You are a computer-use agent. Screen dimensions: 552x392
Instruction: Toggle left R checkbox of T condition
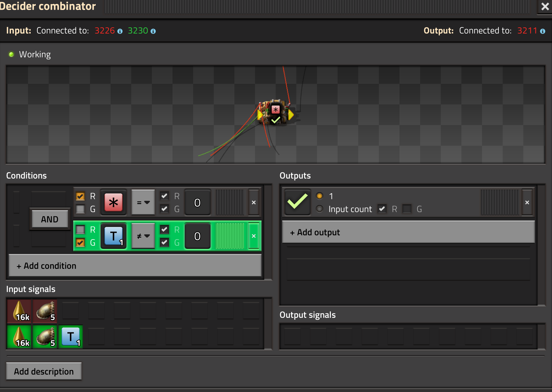tap(80, 230)
